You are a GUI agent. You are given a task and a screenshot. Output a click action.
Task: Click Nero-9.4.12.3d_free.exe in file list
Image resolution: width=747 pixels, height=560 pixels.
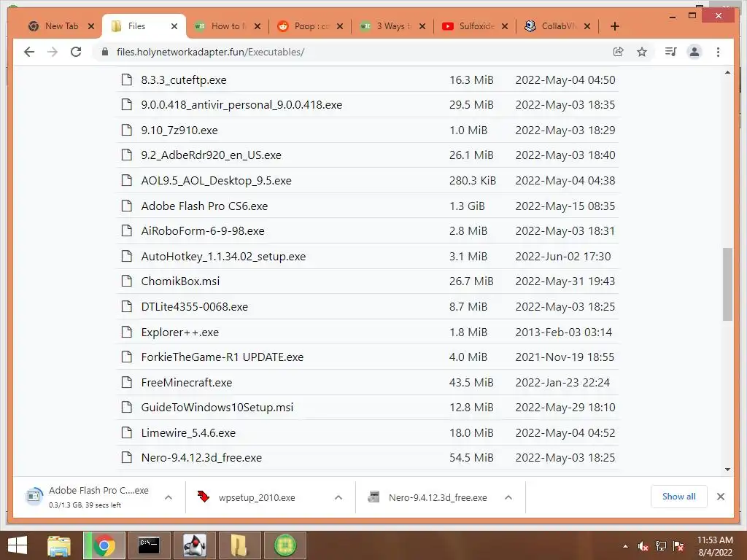pyautogui.click(x=201, y=458)
